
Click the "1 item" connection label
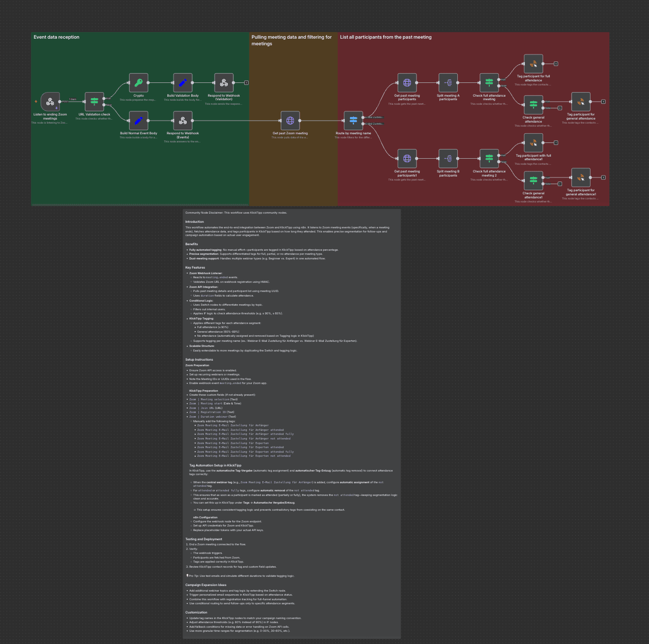[x=73, y=100]
